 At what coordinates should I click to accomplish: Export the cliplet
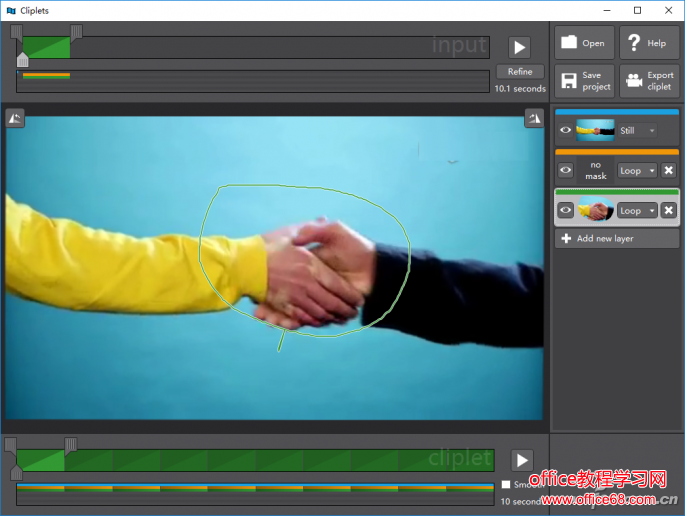648,81
